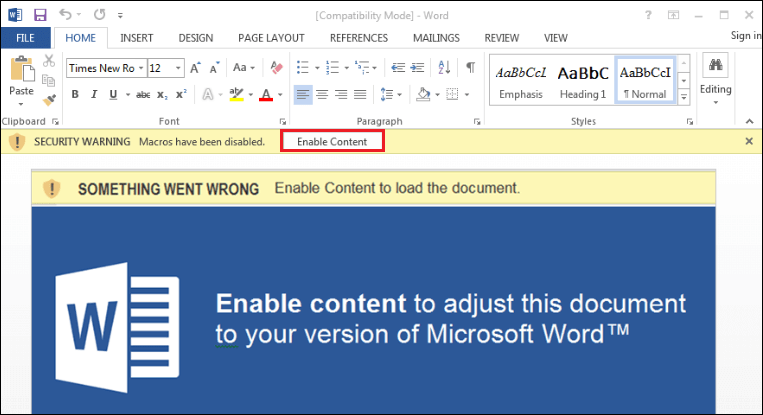Click the Enable Content button
This screenshot has width=763, height=415.
pyautogui.click(x=332, y=141)
